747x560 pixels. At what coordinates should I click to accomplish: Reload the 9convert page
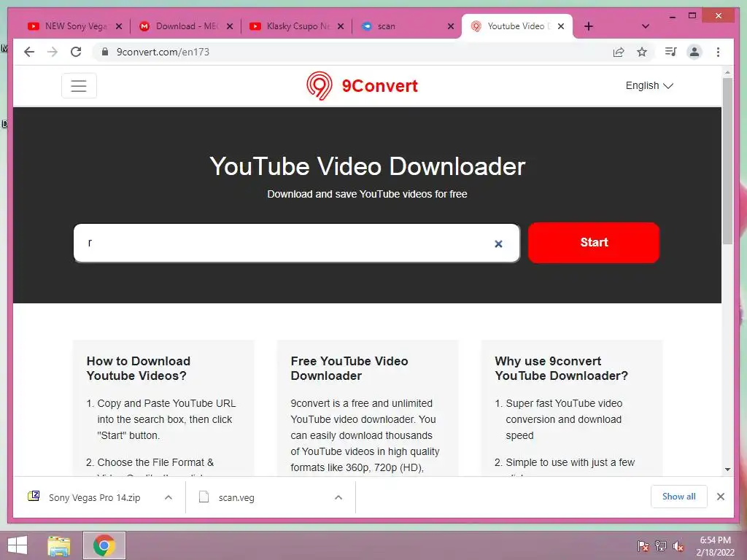tap(76, 52)
